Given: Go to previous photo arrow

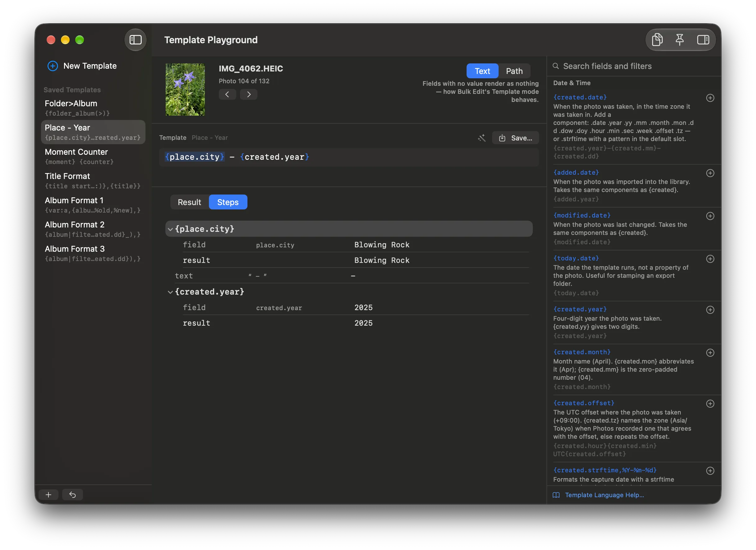Looking at the screenshot, I should [227, 94].
